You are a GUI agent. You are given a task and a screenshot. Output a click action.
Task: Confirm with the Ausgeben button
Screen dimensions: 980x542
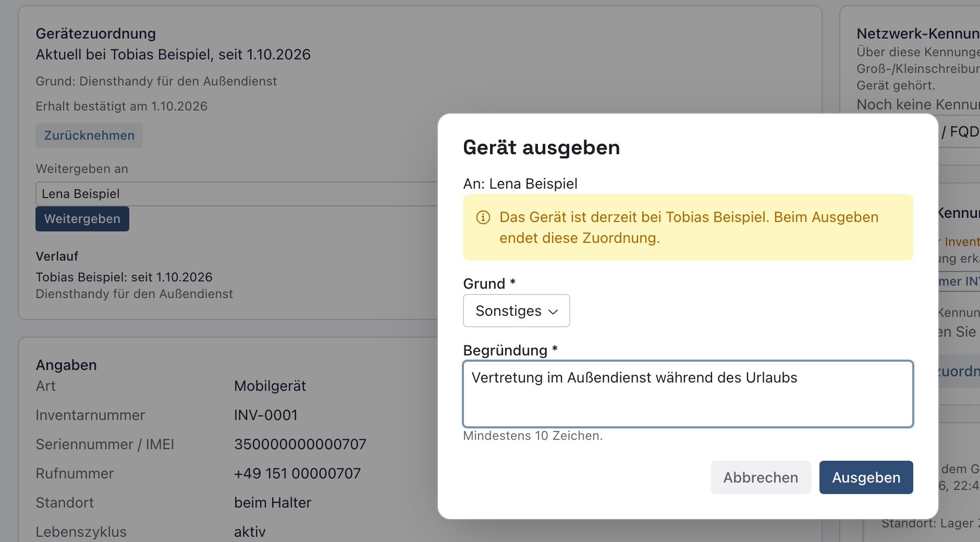866,477
